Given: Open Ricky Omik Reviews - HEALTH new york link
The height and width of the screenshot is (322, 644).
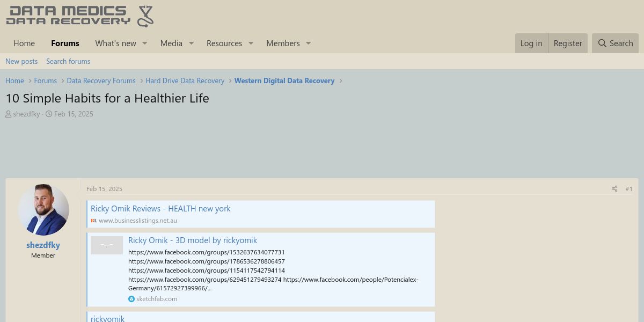Looking at the screenshot, I should [160, 209].
